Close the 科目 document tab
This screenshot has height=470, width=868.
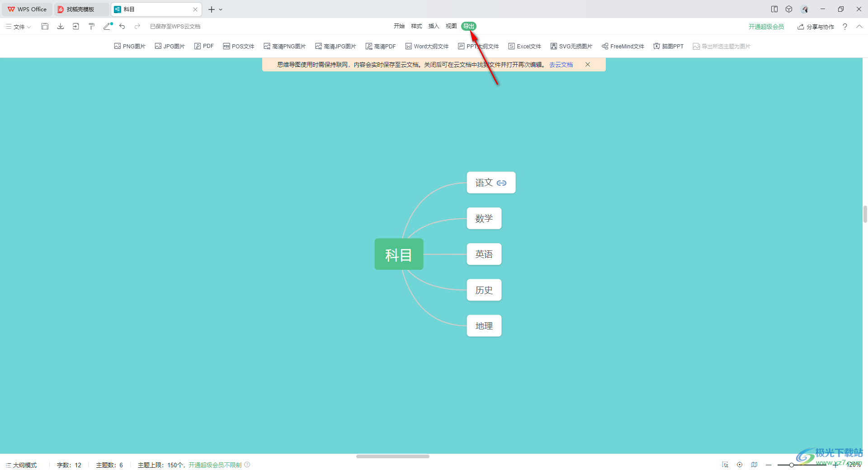pyautogui.click(x=195, y=9)
